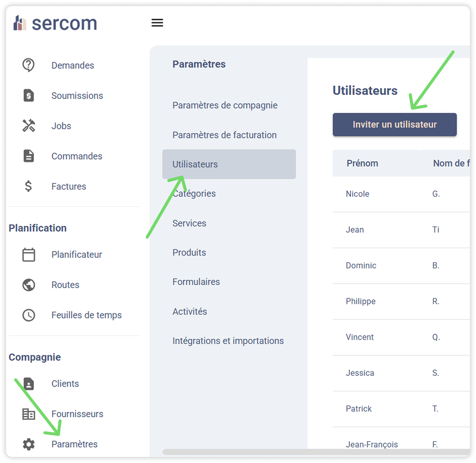Click the Prénom column header

[362, 163]
